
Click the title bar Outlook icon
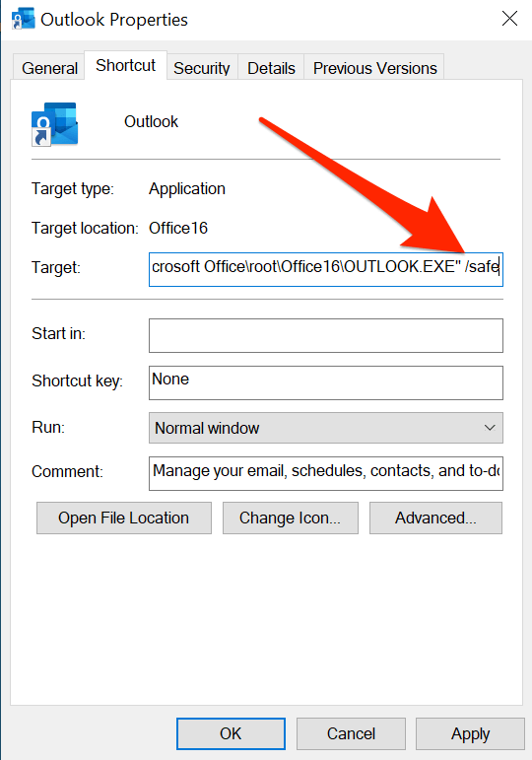click(23, 20)
